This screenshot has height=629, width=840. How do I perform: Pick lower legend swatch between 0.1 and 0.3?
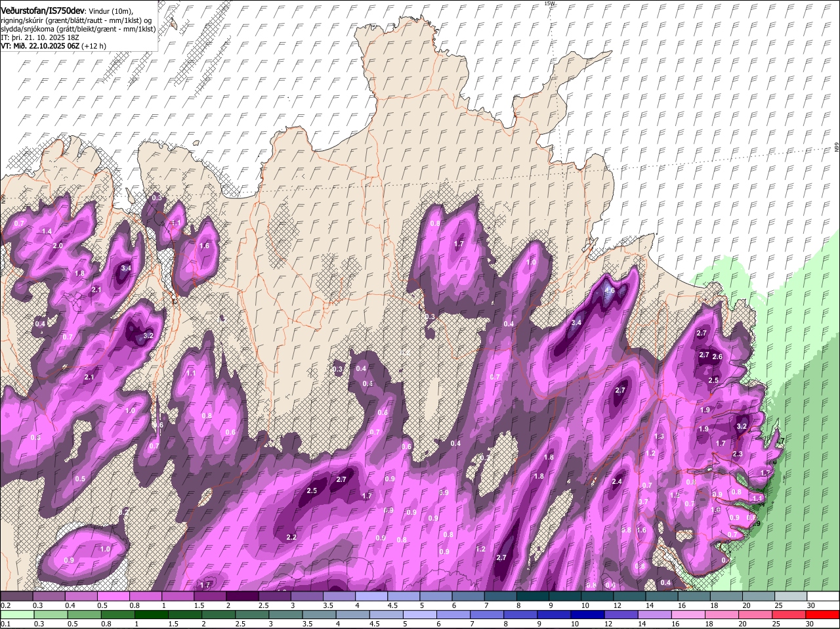click(16, 615)
